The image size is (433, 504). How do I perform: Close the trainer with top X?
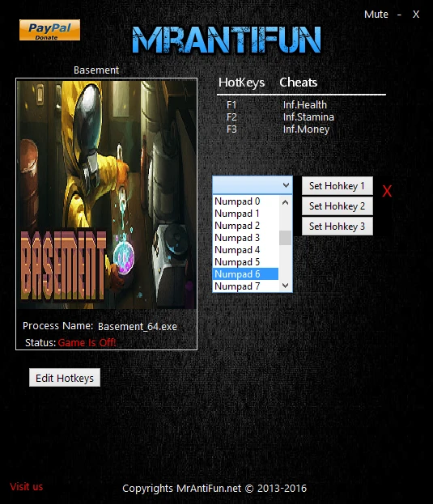point(416,15)
